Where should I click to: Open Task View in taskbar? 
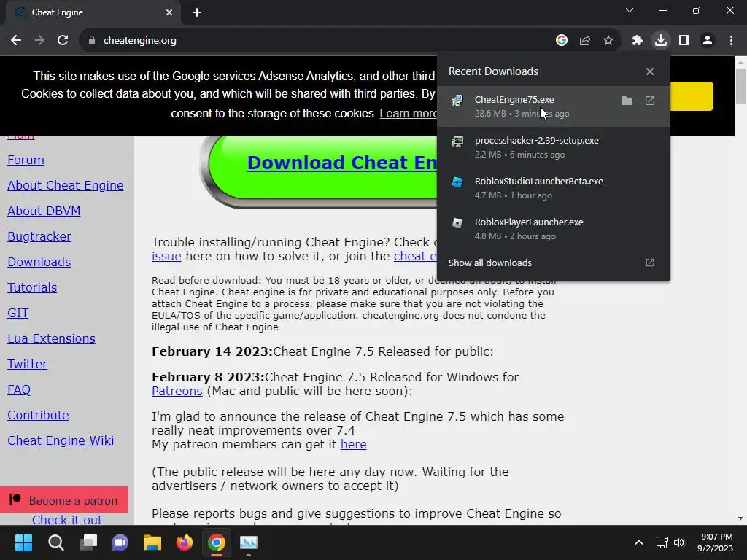88,542
